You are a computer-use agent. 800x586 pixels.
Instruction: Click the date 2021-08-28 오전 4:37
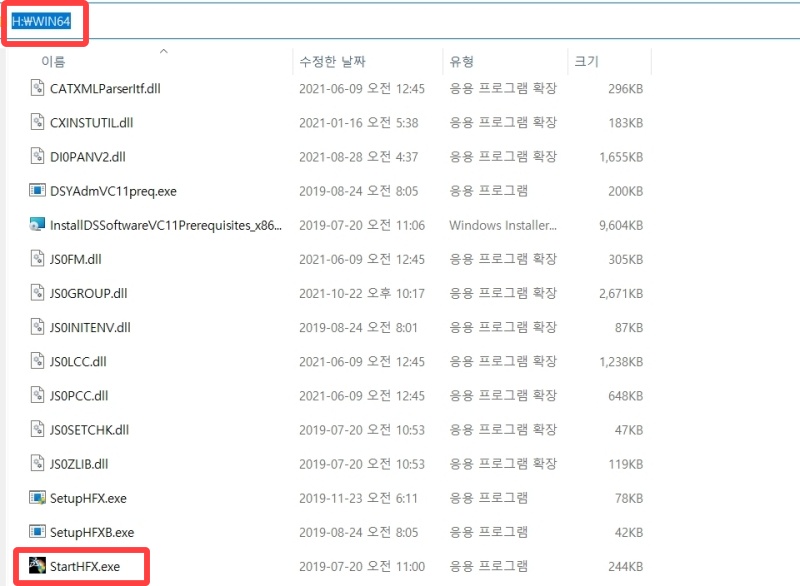(x=359, y=157)
